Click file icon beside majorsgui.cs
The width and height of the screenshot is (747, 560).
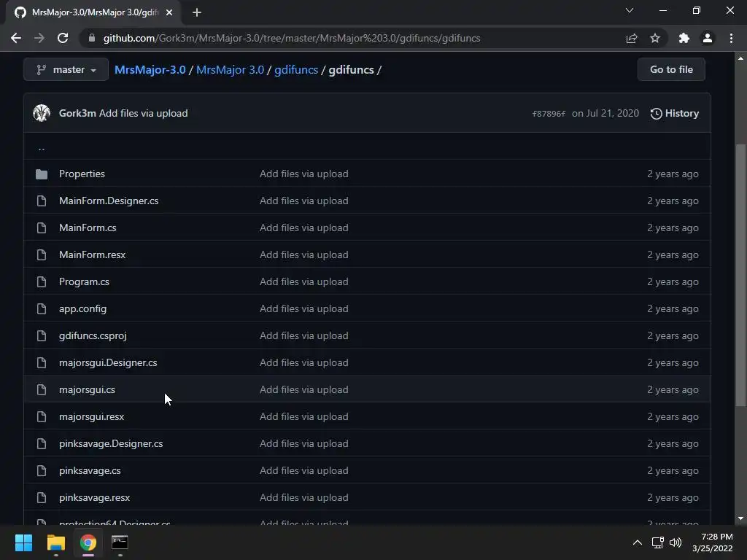pyautogui.click(x=42, y=390)
